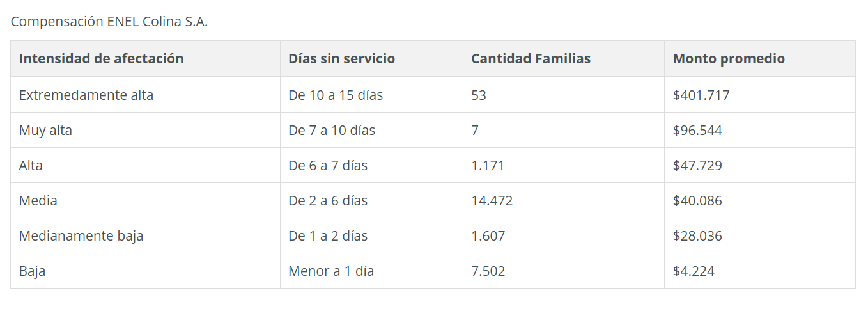
Task: Click the 'Cantidad Familias' header cell
Action: pyautogui.click(x=531, y=59)
